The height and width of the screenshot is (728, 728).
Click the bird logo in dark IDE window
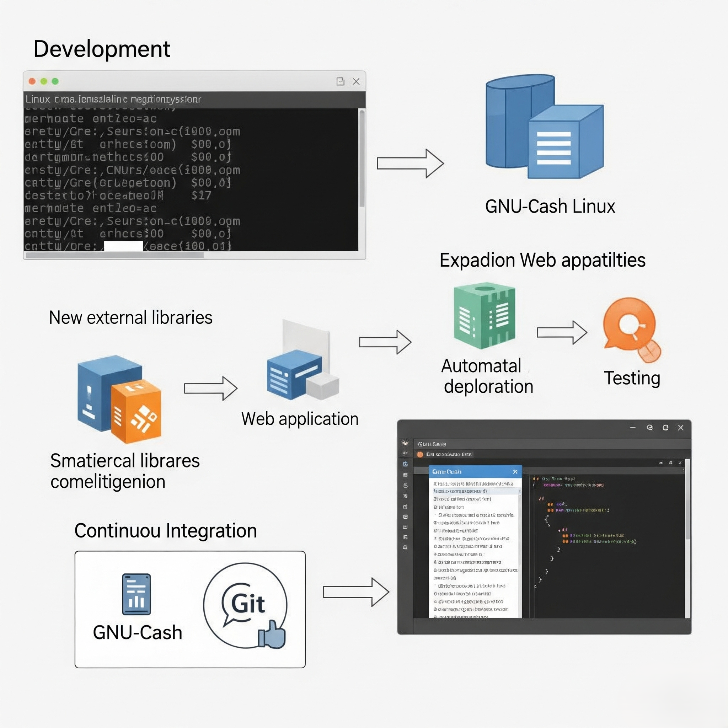[405, 442]
